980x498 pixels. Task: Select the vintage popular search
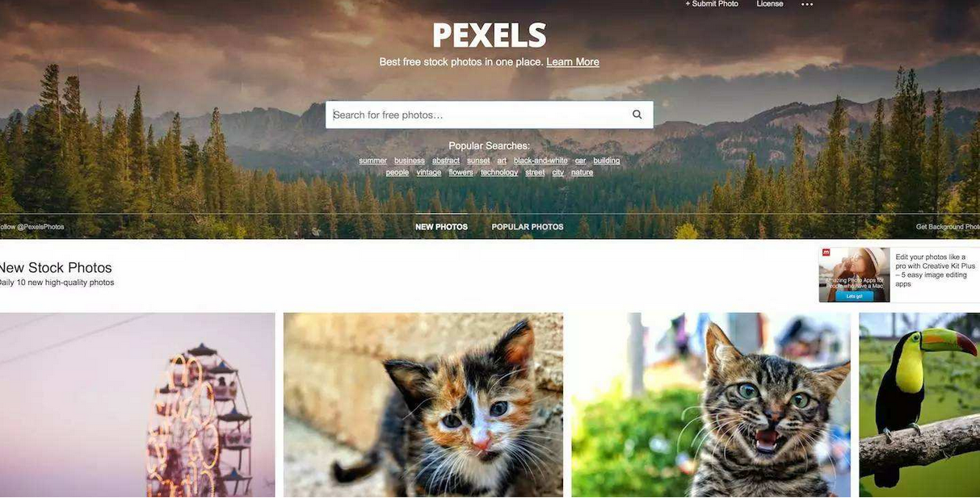point(429,172)
